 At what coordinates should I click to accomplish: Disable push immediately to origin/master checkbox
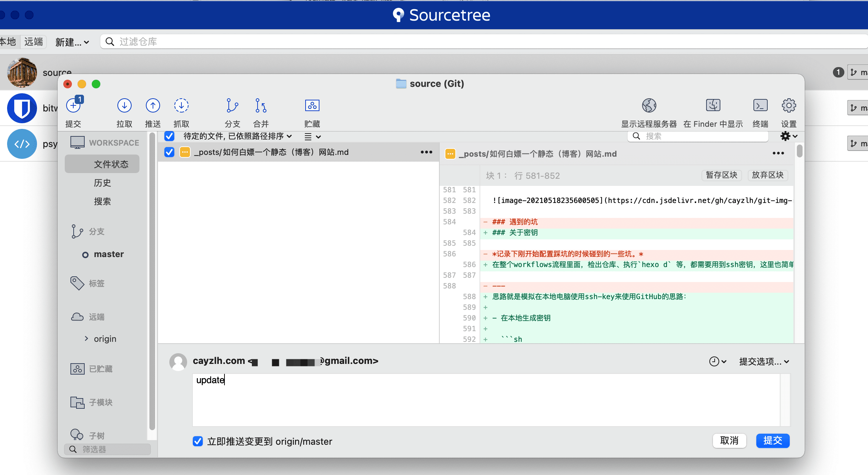198,441
